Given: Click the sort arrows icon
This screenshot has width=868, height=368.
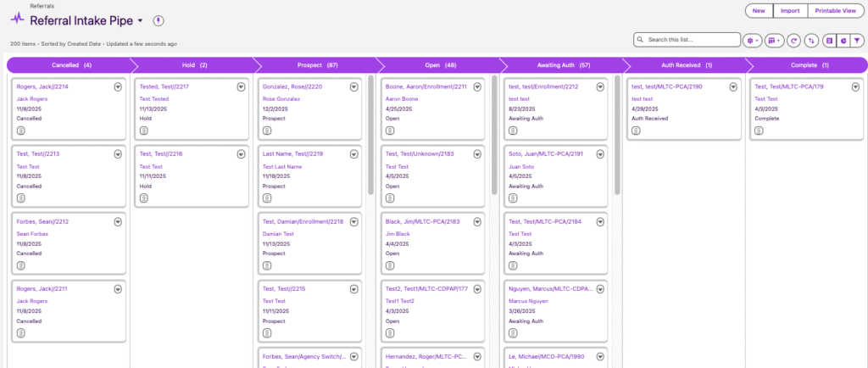Looking at the screenshot, I should (x=811, y=40).
